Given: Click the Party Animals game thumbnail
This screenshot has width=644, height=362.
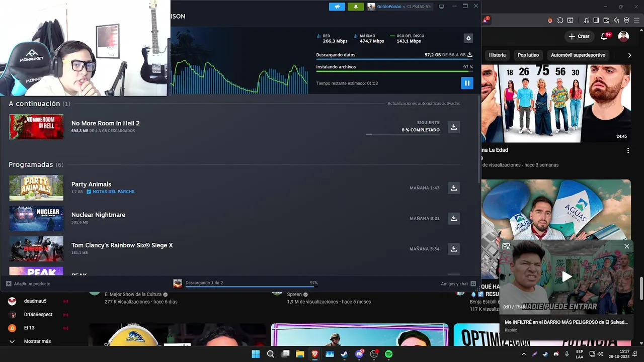Looking at the screenshot, I should point(36,188).
